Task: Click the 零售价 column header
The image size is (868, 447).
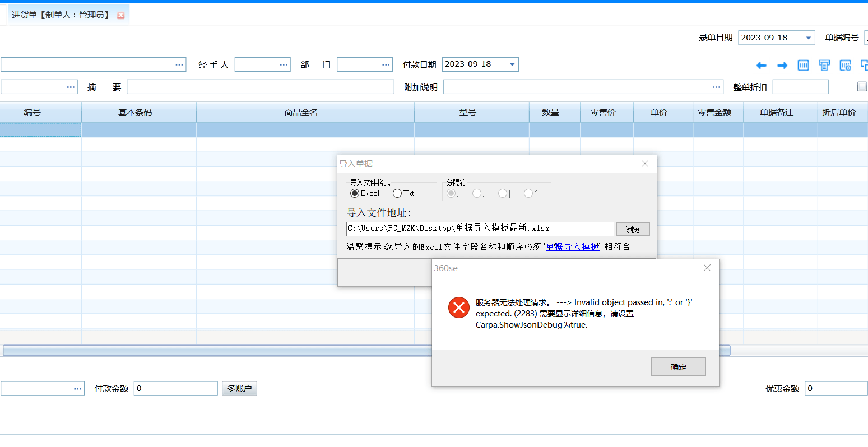Action: (607, 112)
